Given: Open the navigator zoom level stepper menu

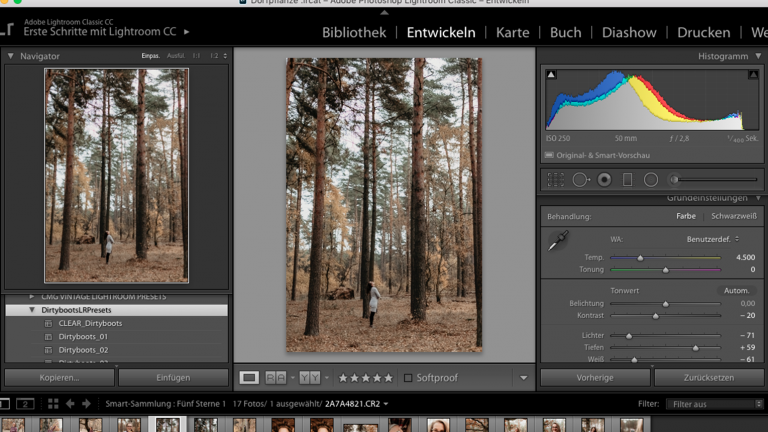Looking at the screenshot, I should (225, 56).
